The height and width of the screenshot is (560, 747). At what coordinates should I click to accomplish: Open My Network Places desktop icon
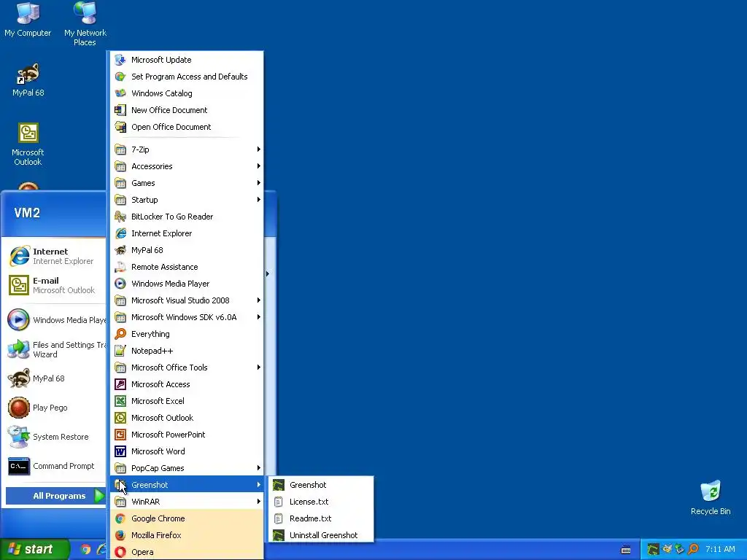pos(85,24)
